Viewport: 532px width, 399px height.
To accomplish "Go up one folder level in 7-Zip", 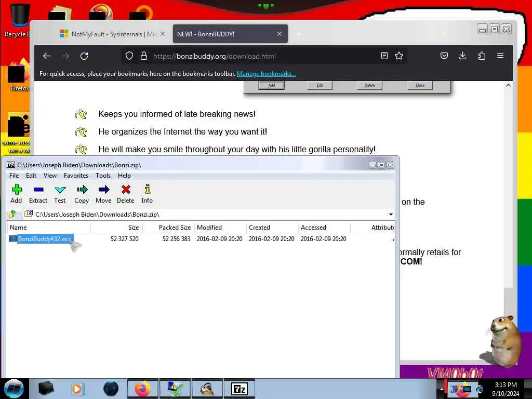I will (12, 214).
